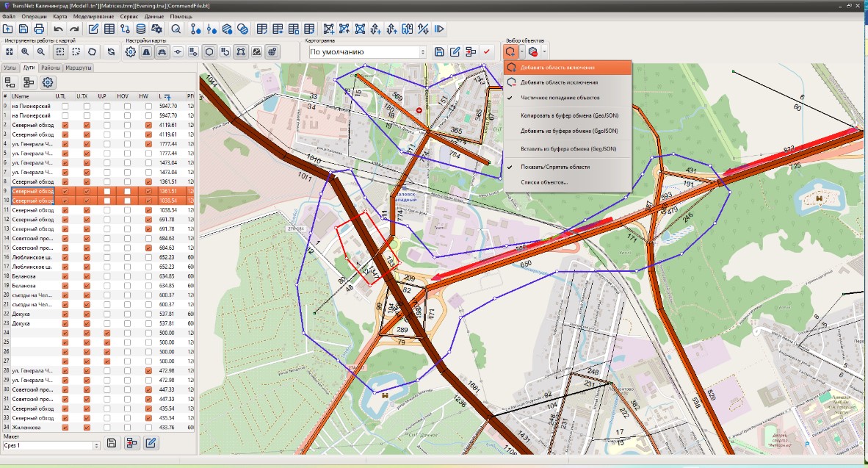Toggle HW checkbox for row 28 ул. Генерала

148,370
